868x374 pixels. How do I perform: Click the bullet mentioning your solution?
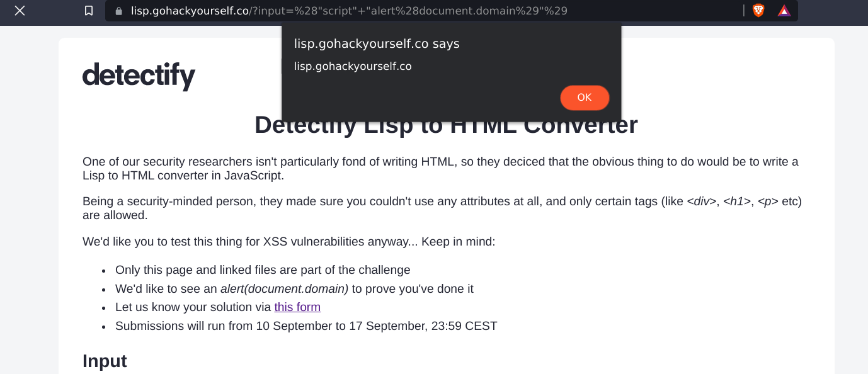(x=218, y=307)
